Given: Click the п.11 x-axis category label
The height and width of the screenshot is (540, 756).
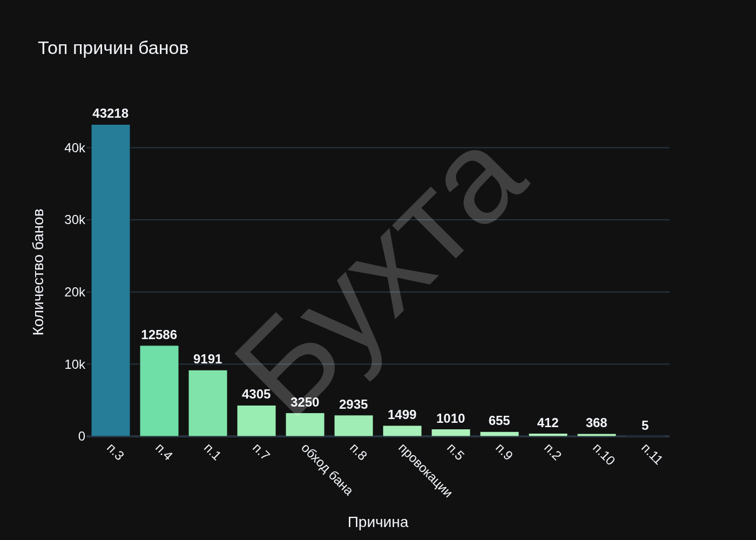Looking at the screenshot, I should tap(652, 454).
